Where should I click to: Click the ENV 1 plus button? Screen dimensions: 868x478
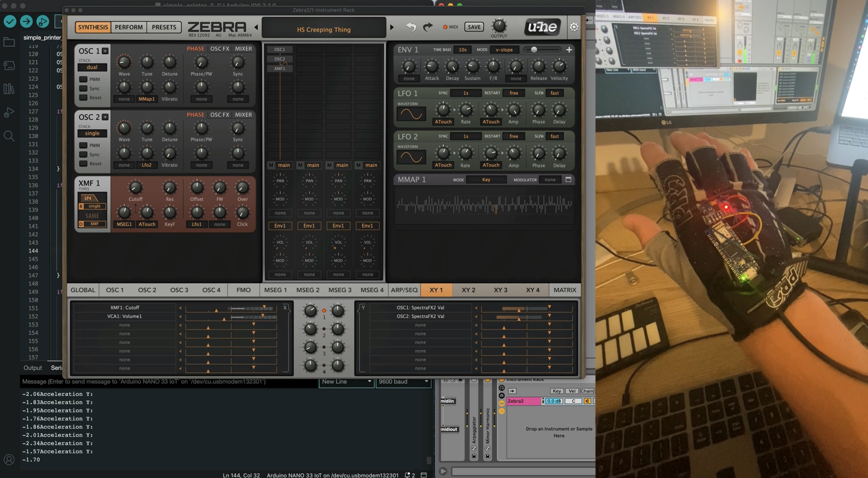point(569,50)
